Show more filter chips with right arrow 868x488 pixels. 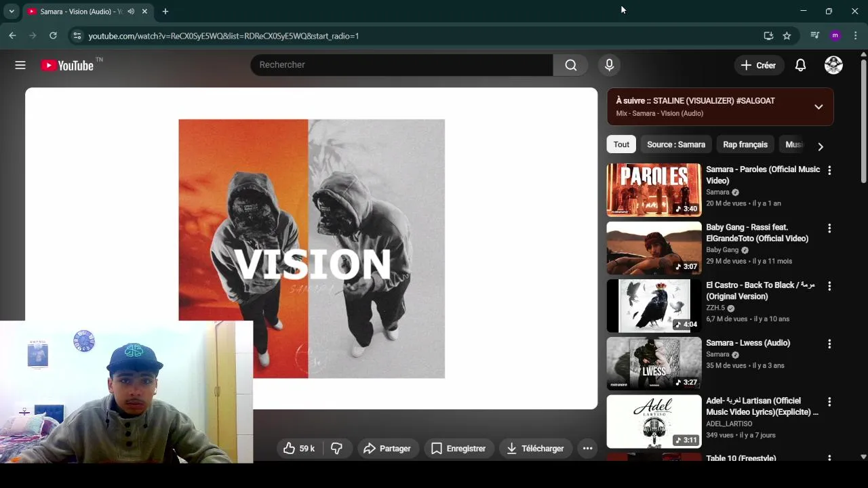[x=821, y=146]
